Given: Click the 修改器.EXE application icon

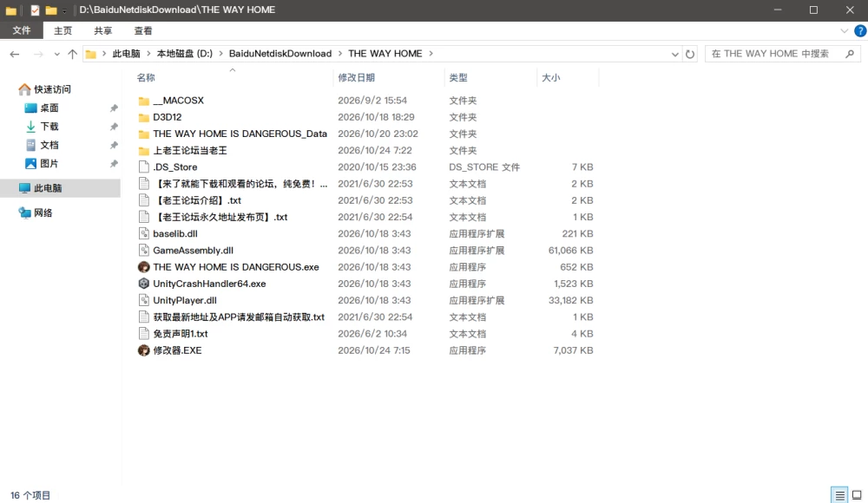Looking at the screenshot, I should point(144,350).
